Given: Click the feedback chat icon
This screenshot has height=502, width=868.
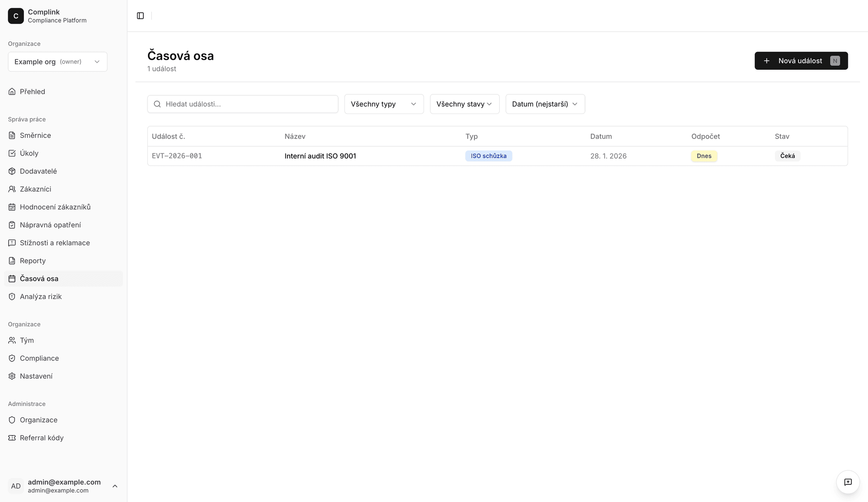Looking at the screenshot, I should (x=848, y=482).
